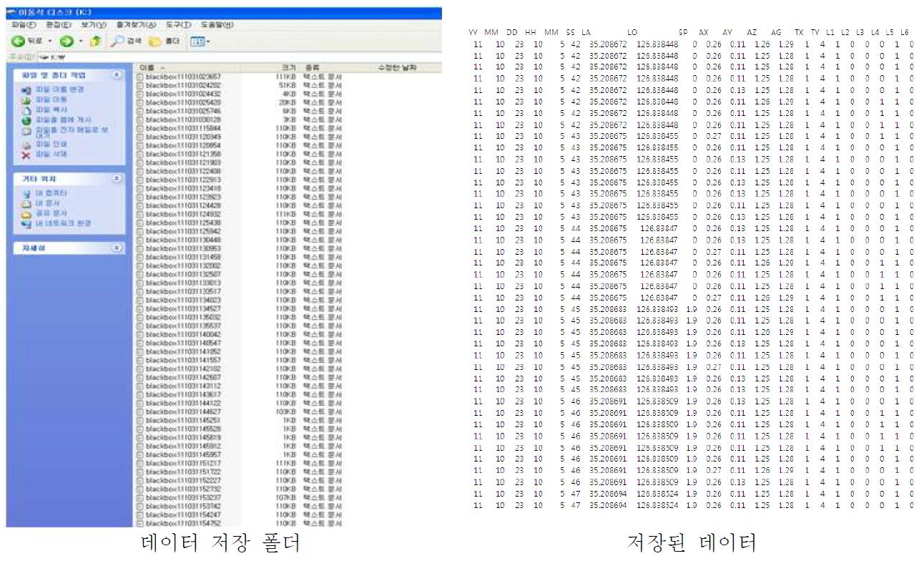The height and width of the screenshot is (561, 924).
Task: Select file blackbox111031122913
Action: [x=182, y=180]
